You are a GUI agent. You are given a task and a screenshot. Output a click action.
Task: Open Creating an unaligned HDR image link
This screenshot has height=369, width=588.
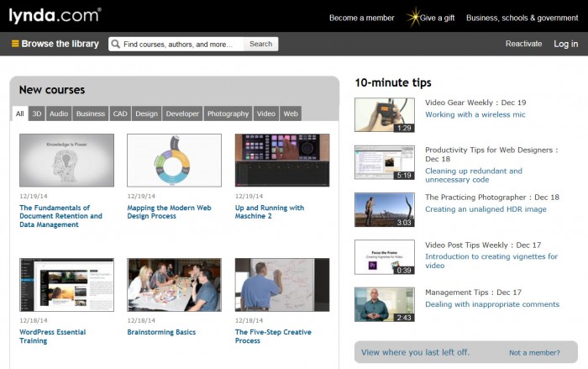[486, 209]
